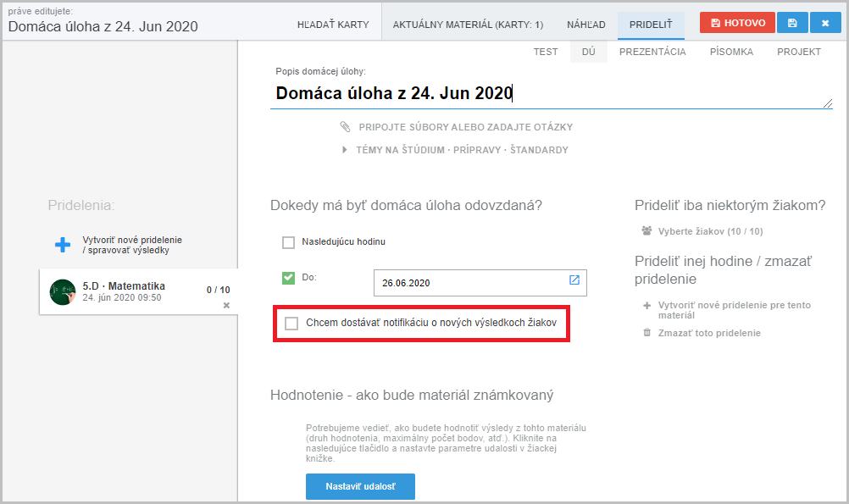
Task: Click the homework description text field
Action: [551, 93]
